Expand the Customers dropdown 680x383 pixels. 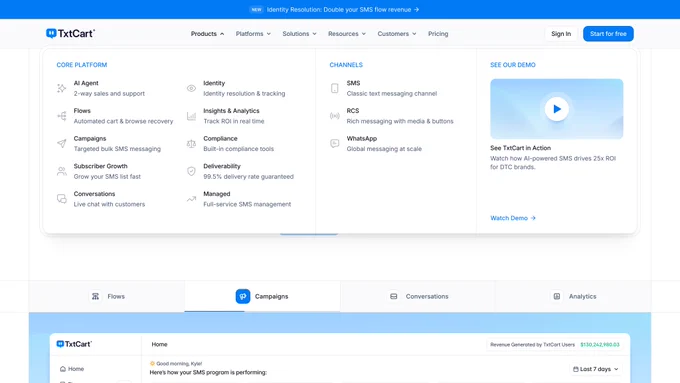pos(396,34)
